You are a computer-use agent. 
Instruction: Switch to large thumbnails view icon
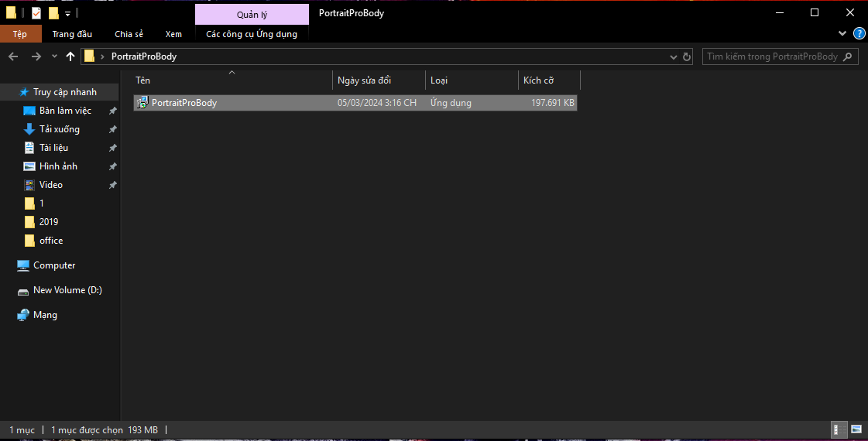[x=856, y=429]
